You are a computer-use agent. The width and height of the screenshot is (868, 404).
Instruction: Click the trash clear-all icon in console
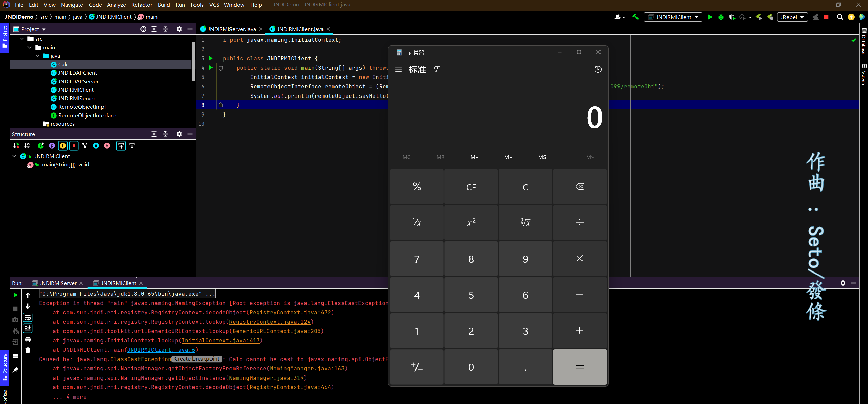tap(28, 350)
